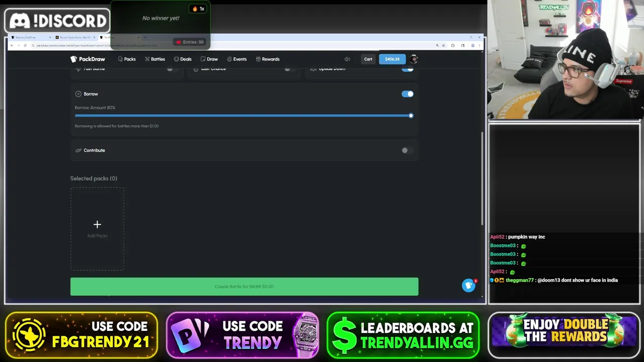Click the Borrow Amount 80% label
This screenshot has height=362, width=644.
pyautogui.click(x=95, y=108)
